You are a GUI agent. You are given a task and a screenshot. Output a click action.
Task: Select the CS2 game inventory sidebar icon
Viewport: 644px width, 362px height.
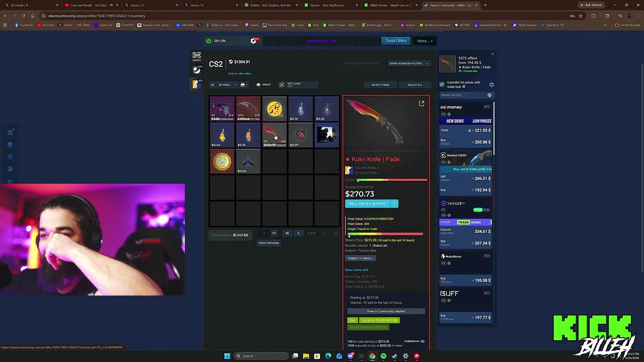(196, 84)
